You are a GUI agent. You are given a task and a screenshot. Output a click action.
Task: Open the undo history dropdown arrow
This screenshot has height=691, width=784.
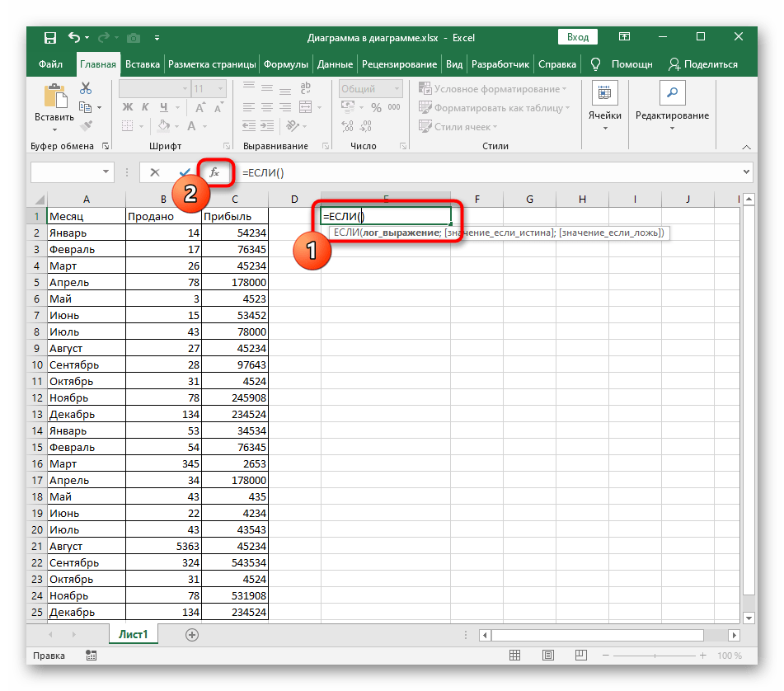pyautogui.click(x=87, y=37)
